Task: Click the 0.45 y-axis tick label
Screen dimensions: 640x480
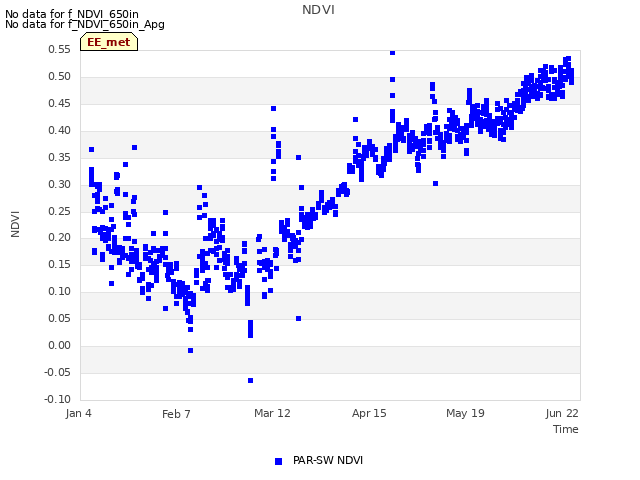Action: point(60,103)
